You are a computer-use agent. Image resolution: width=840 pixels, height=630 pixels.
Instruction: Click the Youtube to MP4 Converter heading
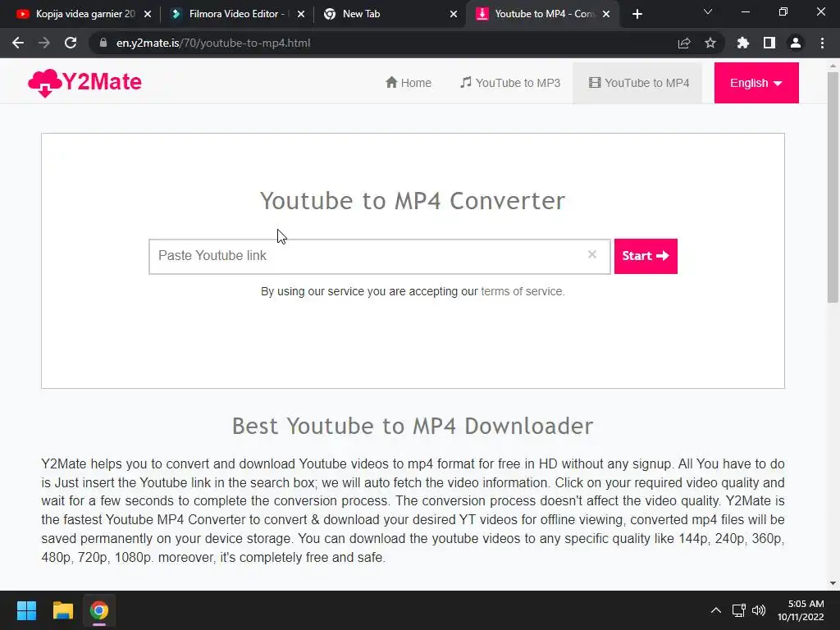(413, 201)
